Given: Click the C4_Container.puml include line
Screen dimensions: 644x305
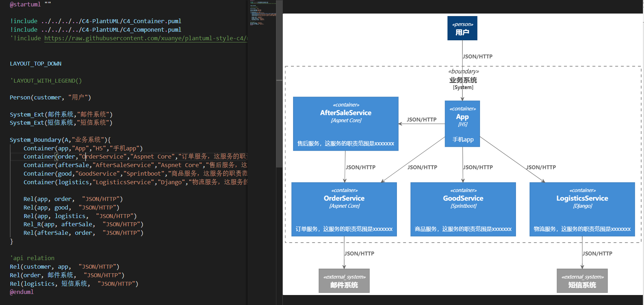Looking at the screenshot, I should [96, 21].
